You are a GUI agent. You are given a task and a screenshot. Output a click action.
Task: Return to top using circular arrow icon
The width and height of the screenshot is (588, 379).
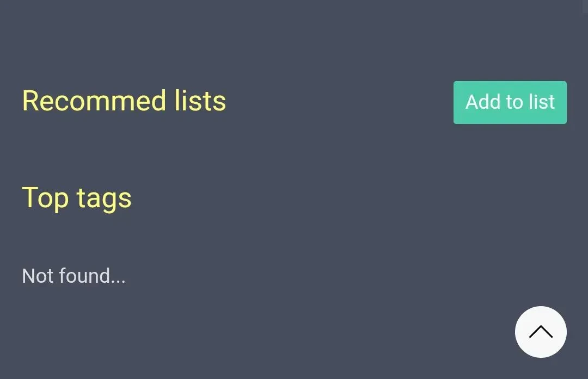click(541, 332)
